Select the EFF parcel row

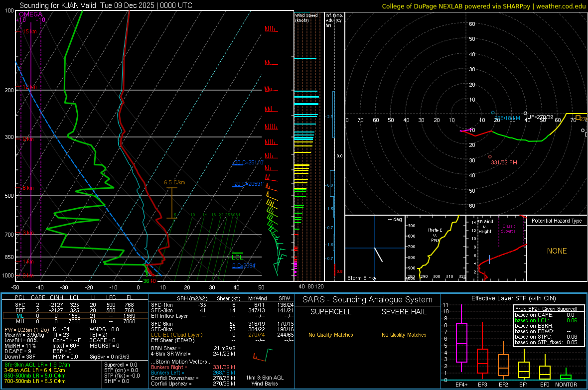[75, 310]
